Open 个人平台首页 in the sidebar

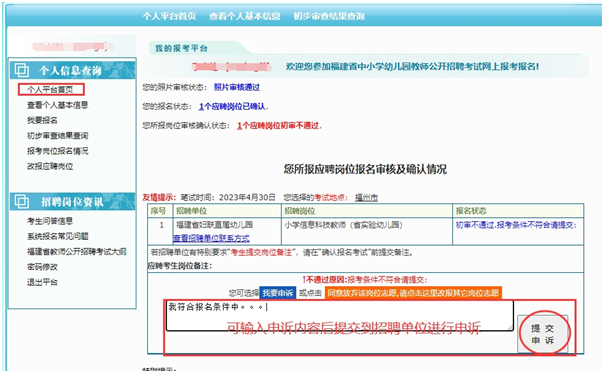(50, 90)
